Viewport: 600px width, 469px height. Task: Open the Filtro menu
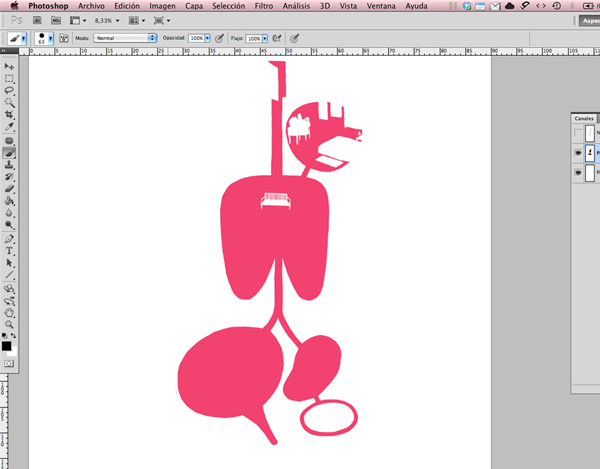[x=264, y=5]
